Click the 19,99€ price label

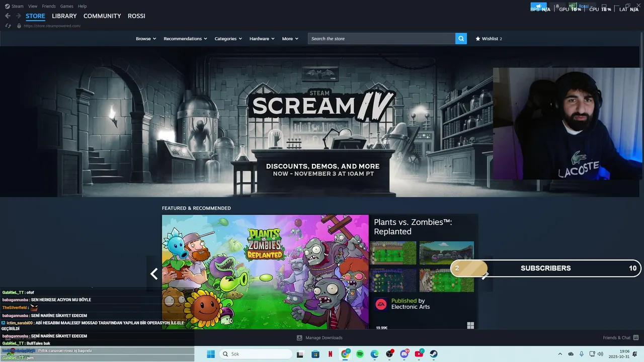382,327
